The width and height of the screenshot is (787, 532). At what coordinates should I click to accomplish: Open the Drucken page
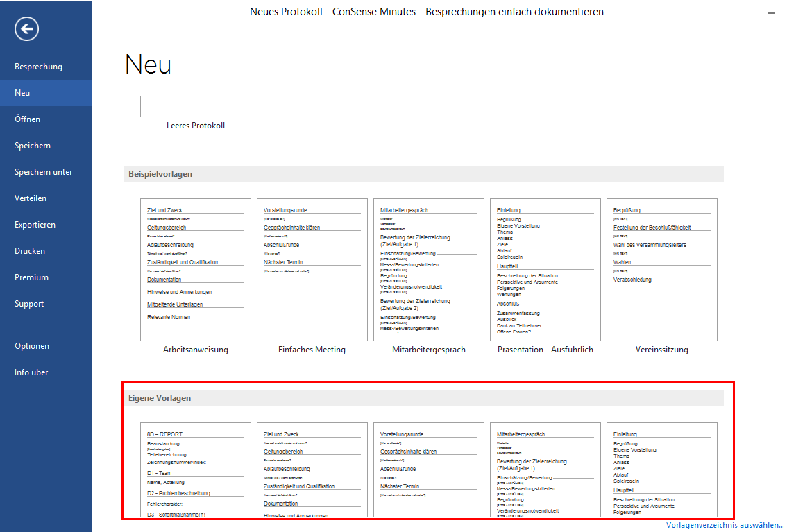[30, 251]
